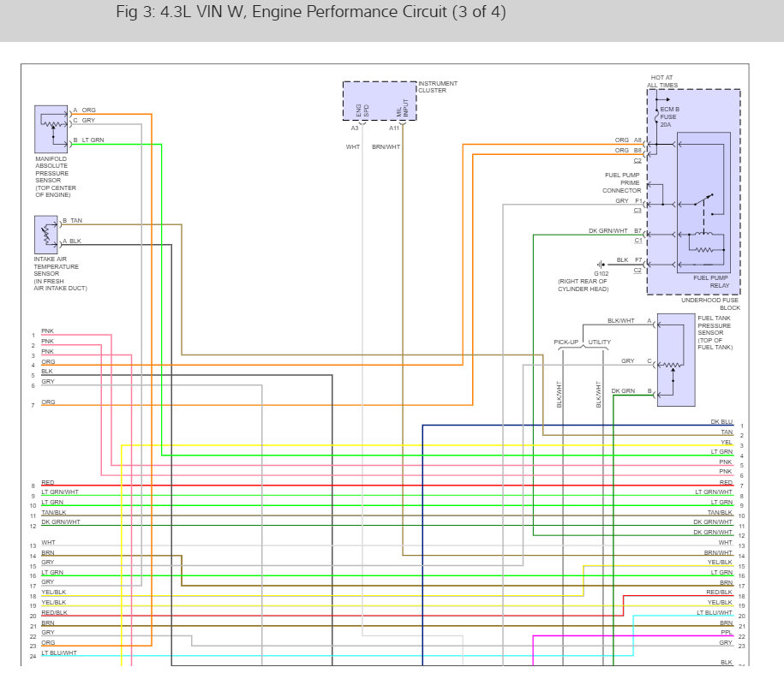This screenshot has height=685, width=784.
Task: Click the 'GRY' label at pin F1
Action: [622, 201]
